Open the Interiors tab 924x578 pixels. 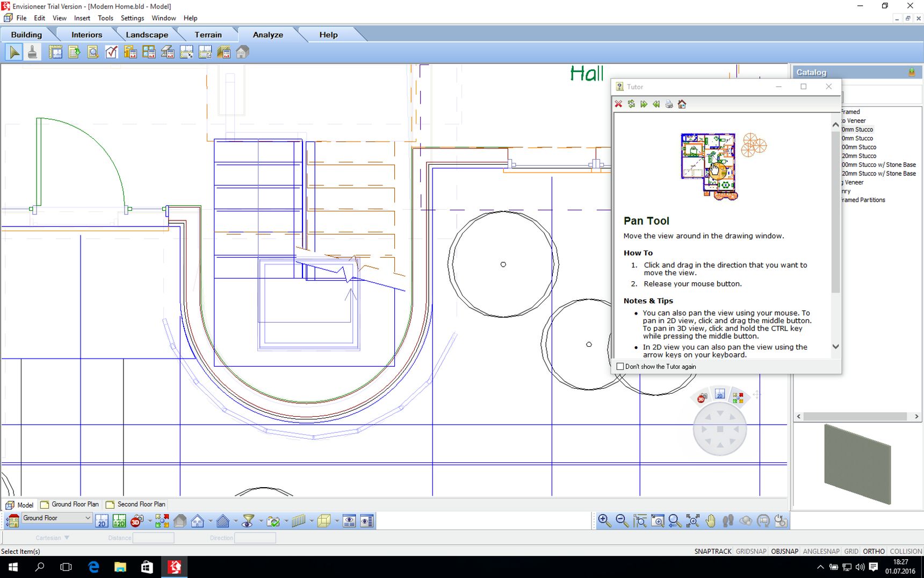click(86, 34)
